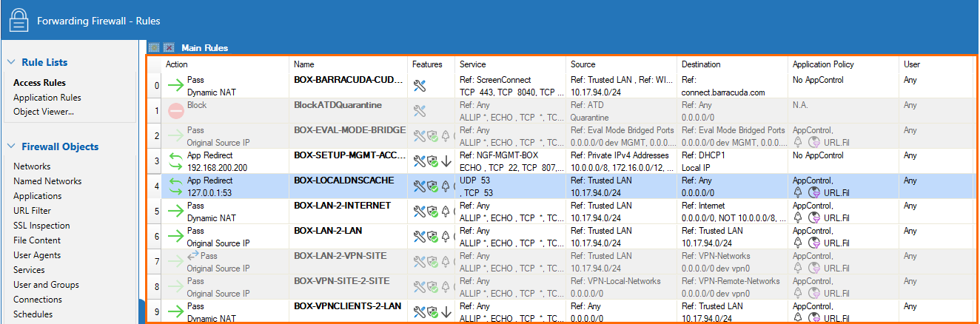The width and height of the screenshot is (980, 324).
Task: Open User and Groups objects
Action: tap(46, 285)
